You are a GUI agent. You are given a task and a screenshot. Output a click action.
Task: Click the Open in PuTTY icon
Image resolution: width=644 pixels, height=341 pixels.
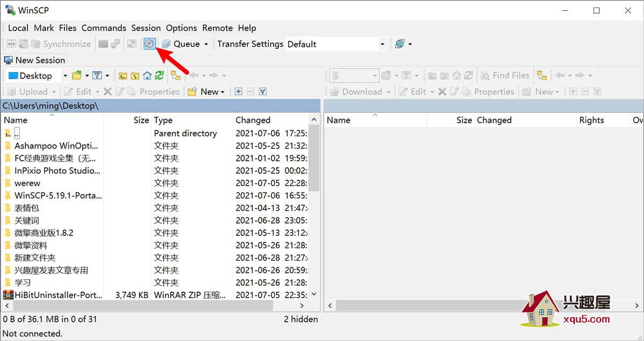point(115,44)
